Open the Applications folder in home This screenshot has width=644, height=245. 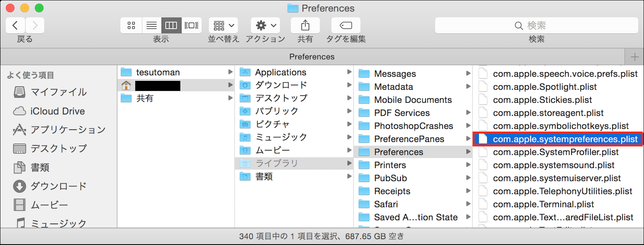[x=281, y=72]
